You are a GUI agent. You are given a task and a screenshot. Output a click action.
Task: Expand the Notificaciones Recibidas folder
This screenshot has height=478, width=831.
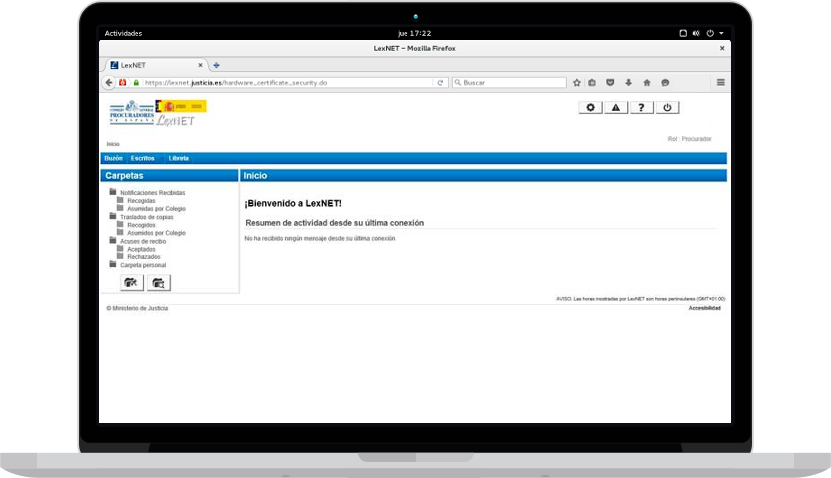152,192
